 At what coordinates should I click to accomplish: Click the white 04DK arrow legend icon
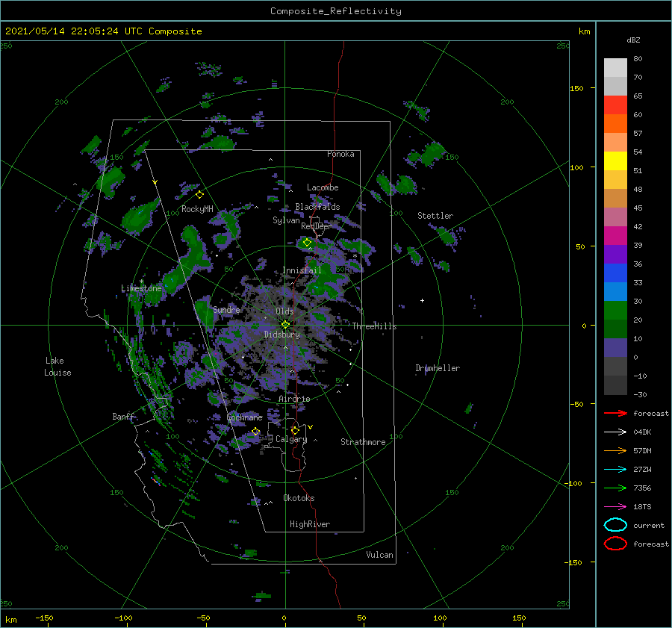[x=615, y=432]
